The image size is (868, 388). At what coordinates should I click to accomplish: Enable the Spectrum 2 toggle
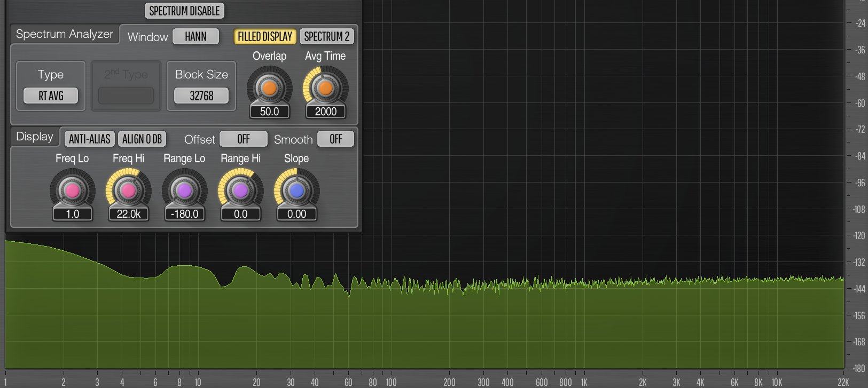point(326,37)
